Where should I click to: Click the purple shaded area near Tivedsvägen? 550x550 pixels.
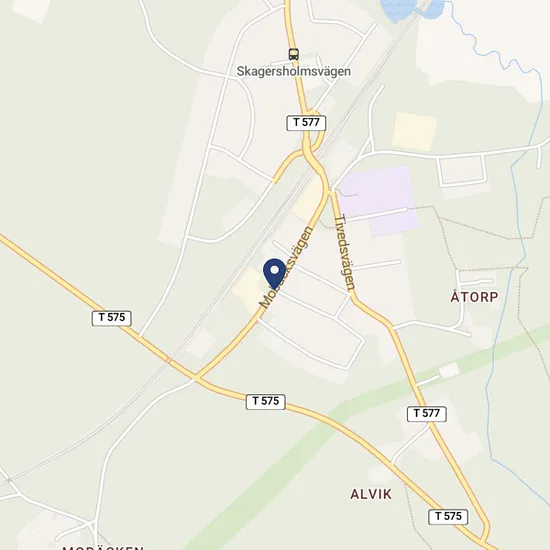[x=381, y=200]
